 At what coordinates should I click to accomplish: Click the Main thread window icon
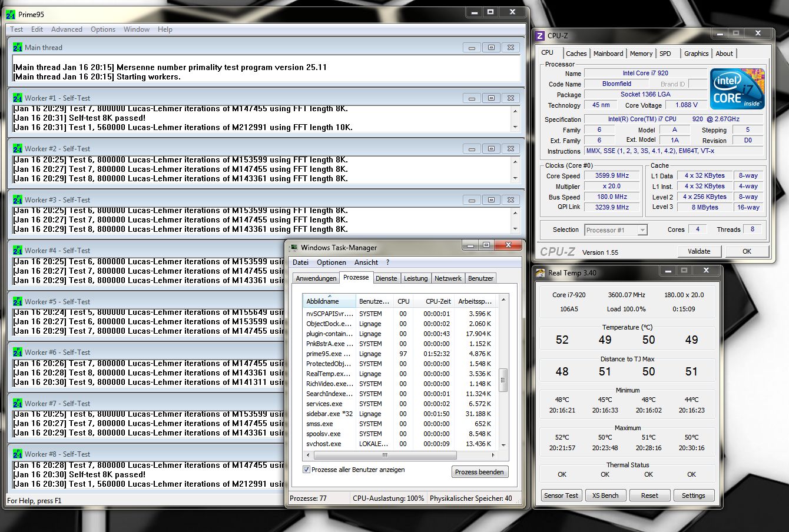(x=18, y=47)
